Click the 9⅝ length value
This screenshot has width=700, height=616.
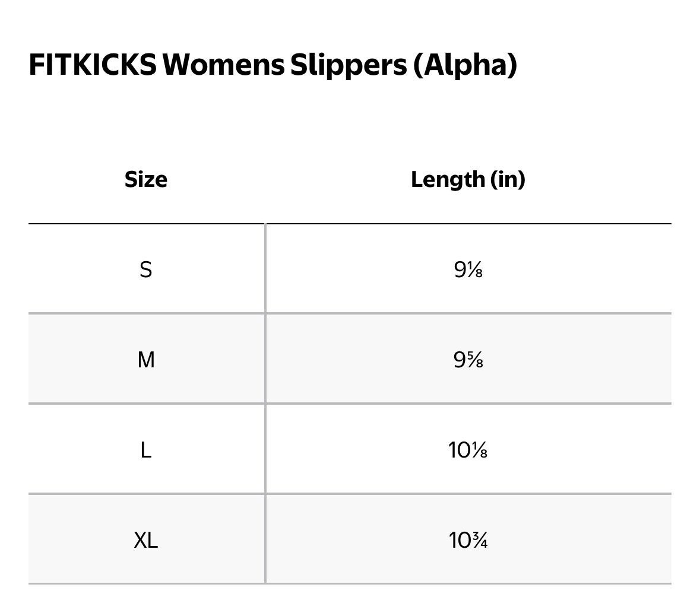[468, 360]
